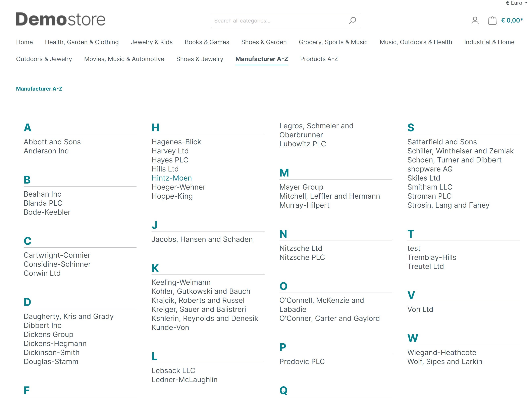Open manufacturer Mayer Group
The image size is (532, 400).
(301, 187)
